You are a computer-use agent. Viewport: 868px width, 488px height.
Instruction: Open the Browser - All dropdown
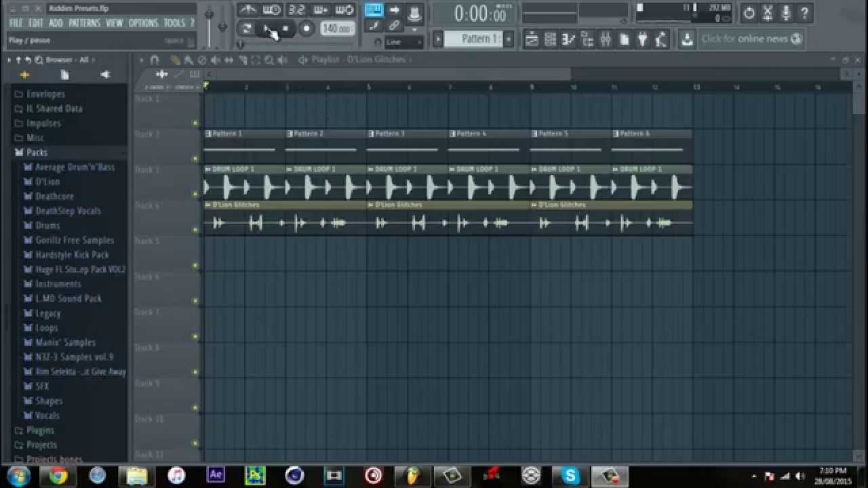[70, 60]
